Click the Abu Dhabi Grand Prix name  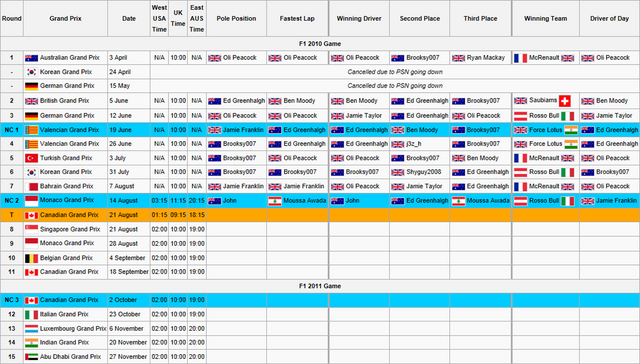[70, 357]
